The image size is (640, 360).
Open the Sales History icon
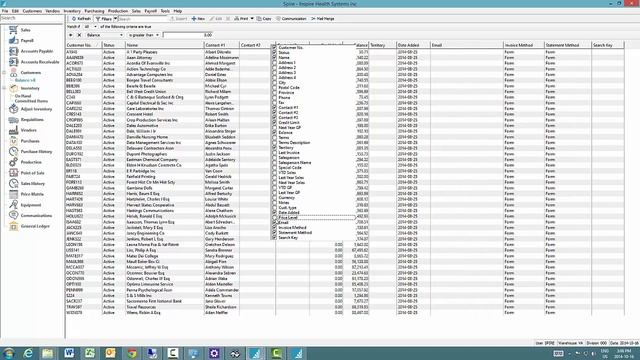(13, 183)
